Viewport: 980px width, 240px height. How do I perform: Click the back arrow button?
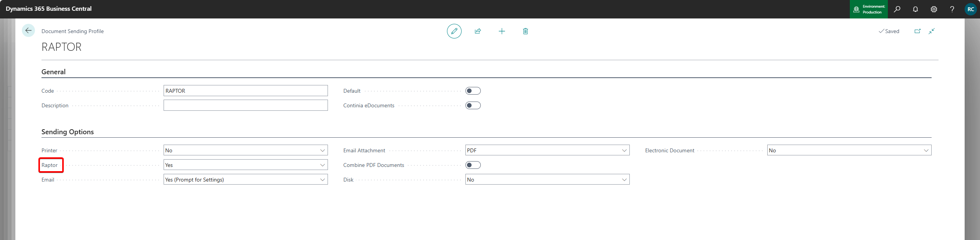[x=28, y=31]
